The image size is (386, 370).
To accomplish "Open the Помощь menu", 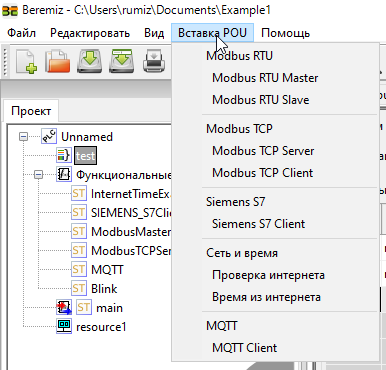I will click(x=285, y=33).
